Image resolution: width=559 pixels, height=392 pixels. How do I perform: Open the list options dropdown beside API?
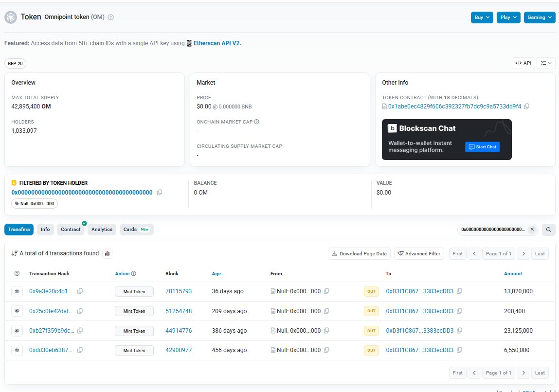coord(546,63)
